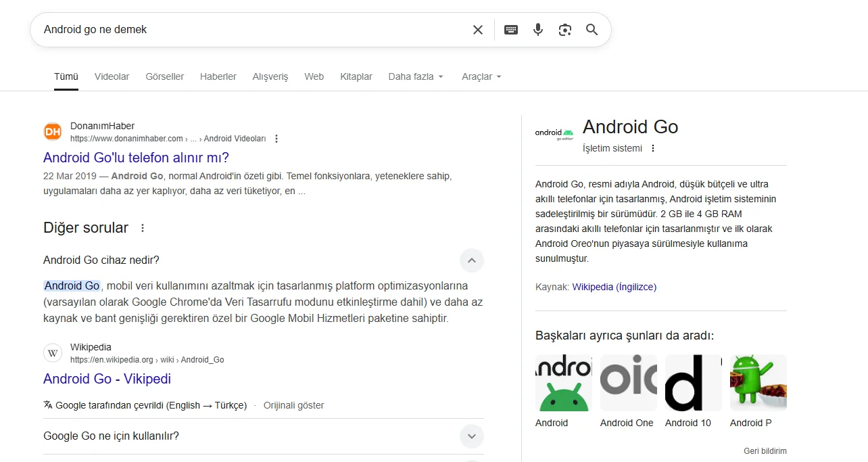Image resolution: width=868 pixels, height=462 pixels.
Task: Click the Android Go knowledge panel title
Action: pos(630,127)
